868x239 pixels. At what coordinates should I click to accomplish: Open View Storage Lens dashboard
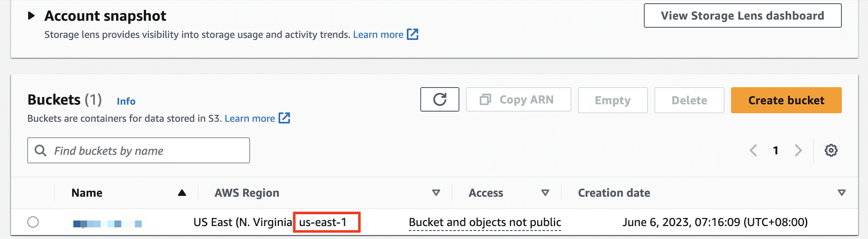click(x=742, y=16)
